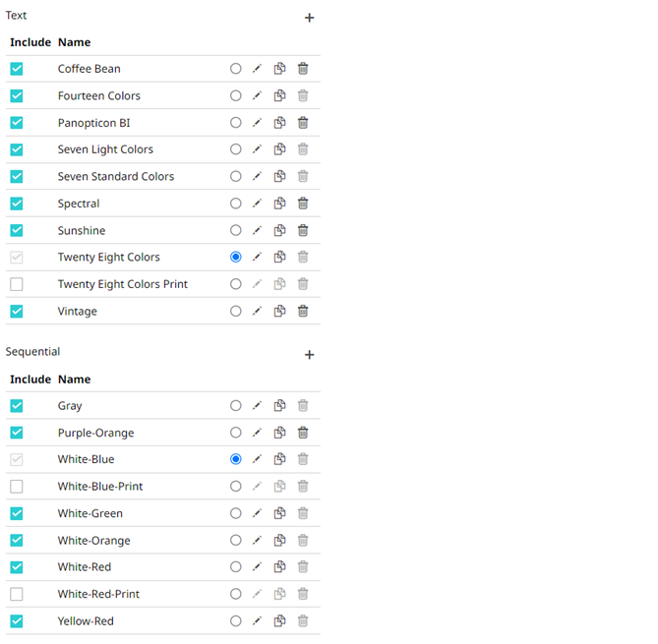Check Include for Twenty Eight Colors Print
Image resolution: width=658 pixels, height=644 pixels.
tap(17, 284)
